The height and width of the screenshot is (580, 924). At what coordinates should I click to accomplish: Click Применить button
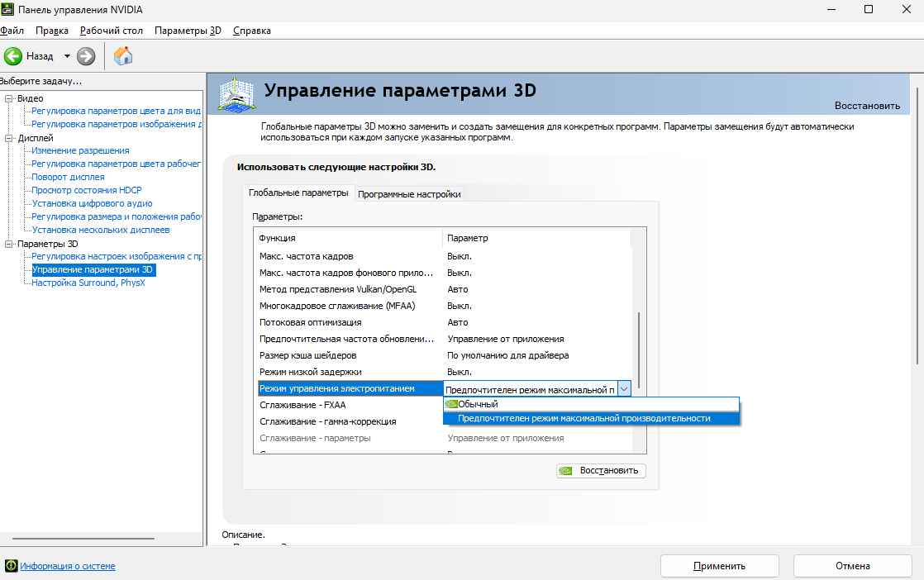720,566
